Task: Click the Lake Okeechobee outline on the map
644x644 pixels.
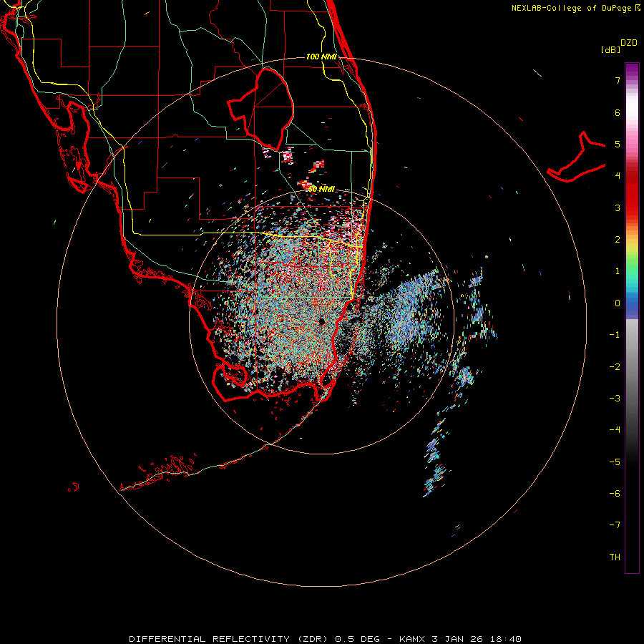Action: [260, 109]
